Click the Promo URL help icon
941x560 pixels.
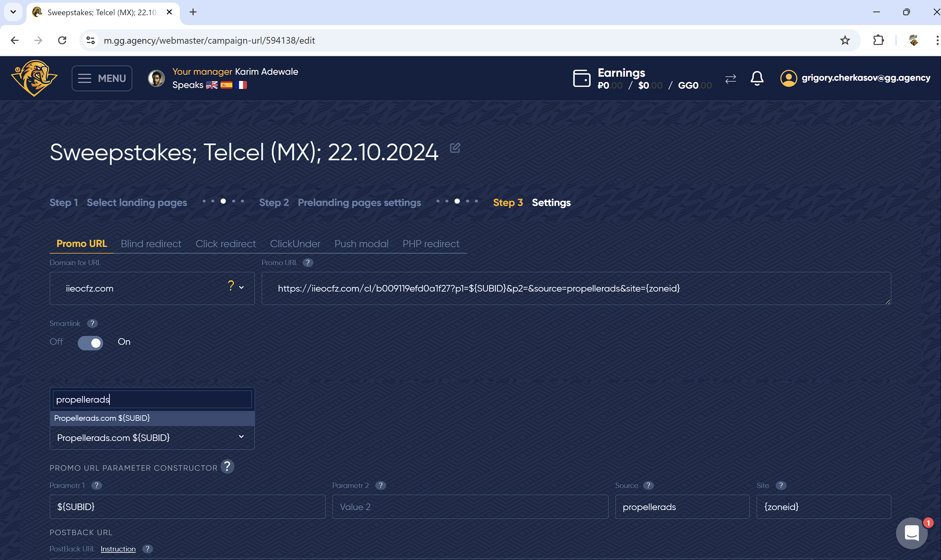click(x=308, y=262)
